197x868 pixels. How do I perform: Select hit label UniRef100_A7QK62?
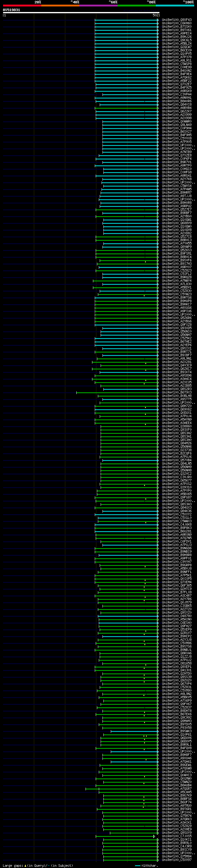point(177,78)
